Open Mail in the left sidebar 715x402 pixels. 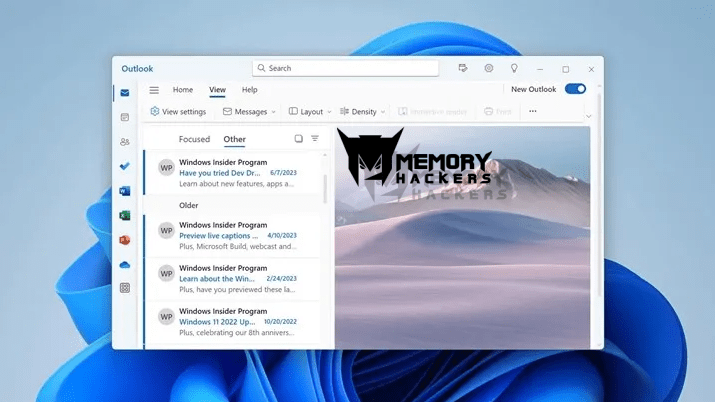click(124, 93)
